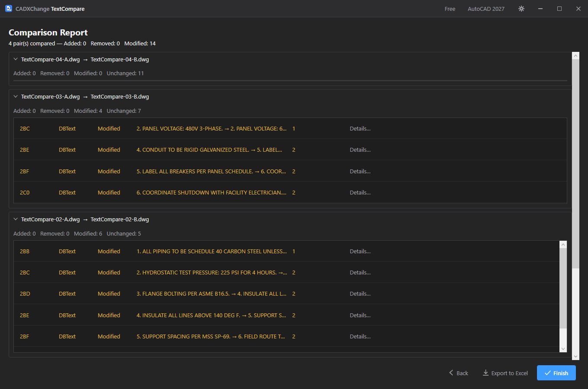588x389 pixels.
Task: Select the ALL PIPING TO BE SCHEDULE 40 text
Action: click(211, 251)
